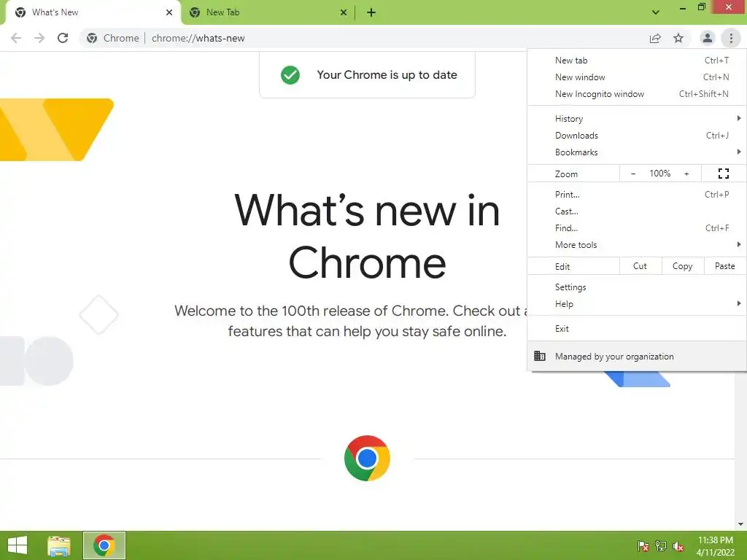747x560 pixels.
Task: Reload the current page
Action: [x=63, y=38]
